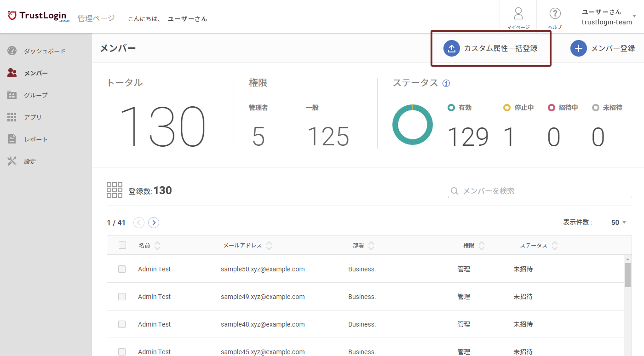Click email sample48.xyz@example.com
The width and height of the screenshot is (644, 356).
263,324
